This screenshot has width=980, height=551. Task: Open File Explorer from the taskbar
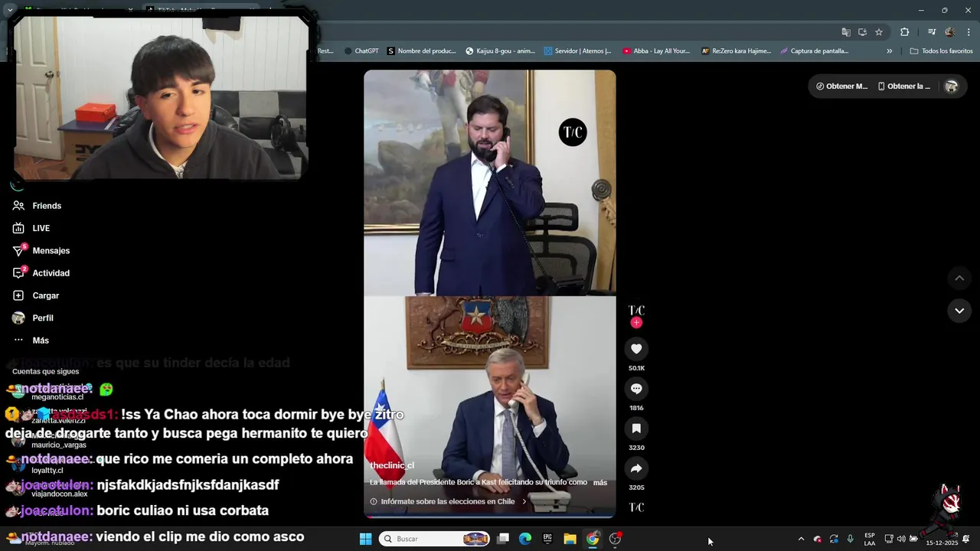pos(570,539)
